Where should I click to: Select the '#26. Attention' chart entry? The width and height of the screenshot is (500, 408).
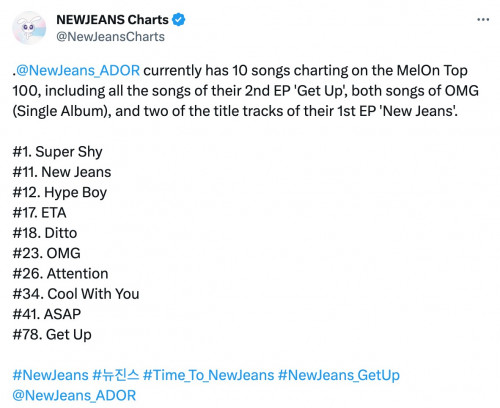pos(60,274)
